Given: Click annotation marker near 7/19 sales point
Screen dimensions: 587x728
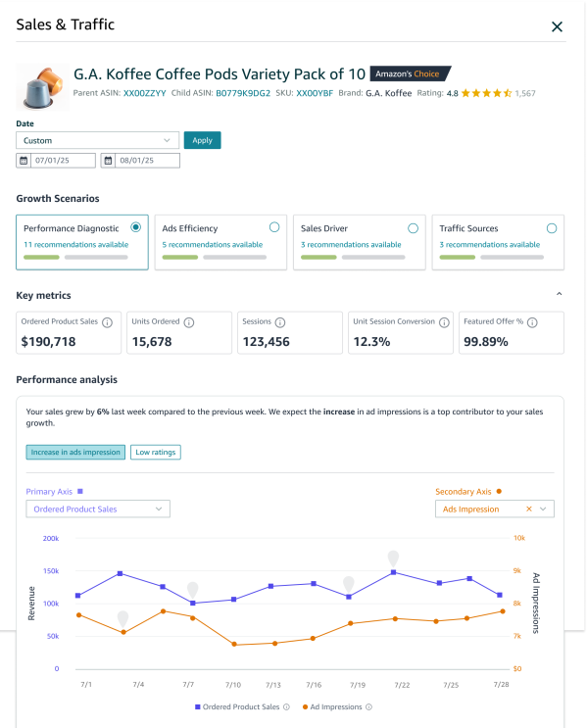Looking at the screenshot, I should click(x=349, y=584).
